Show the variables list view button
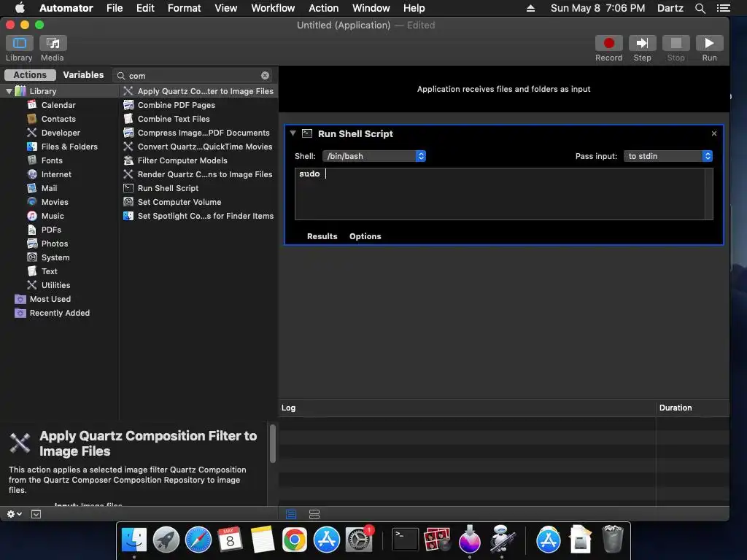This screenshot has width=747, height=560. (314, 514)
